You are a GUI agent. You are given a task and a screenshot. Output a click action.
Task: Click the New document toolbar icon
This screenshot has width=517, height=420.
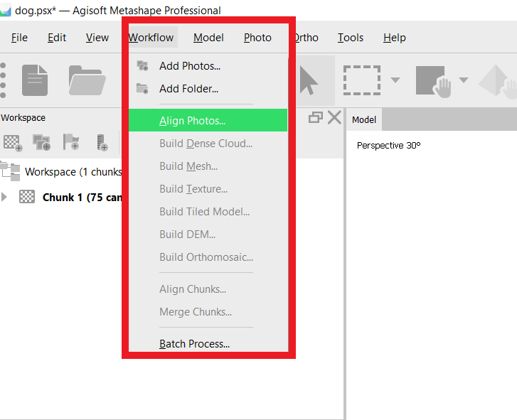(35, 80)
